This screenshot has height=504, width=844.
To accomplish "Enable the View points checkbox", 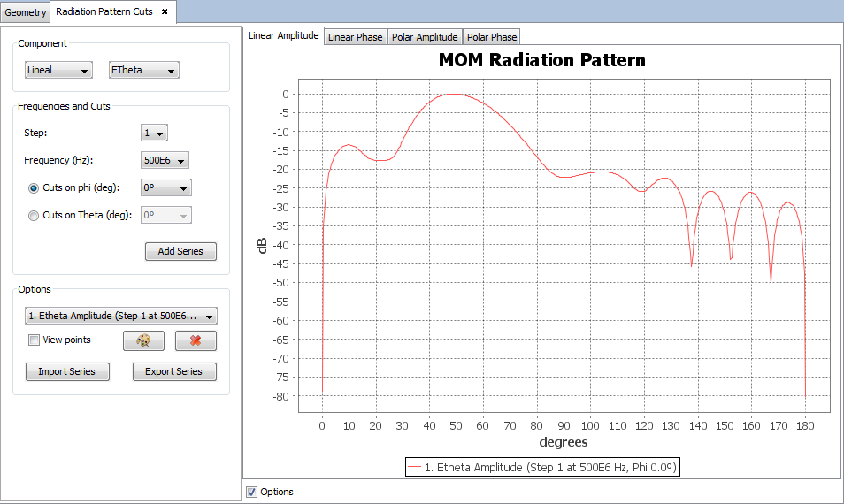I will (34, 340).
